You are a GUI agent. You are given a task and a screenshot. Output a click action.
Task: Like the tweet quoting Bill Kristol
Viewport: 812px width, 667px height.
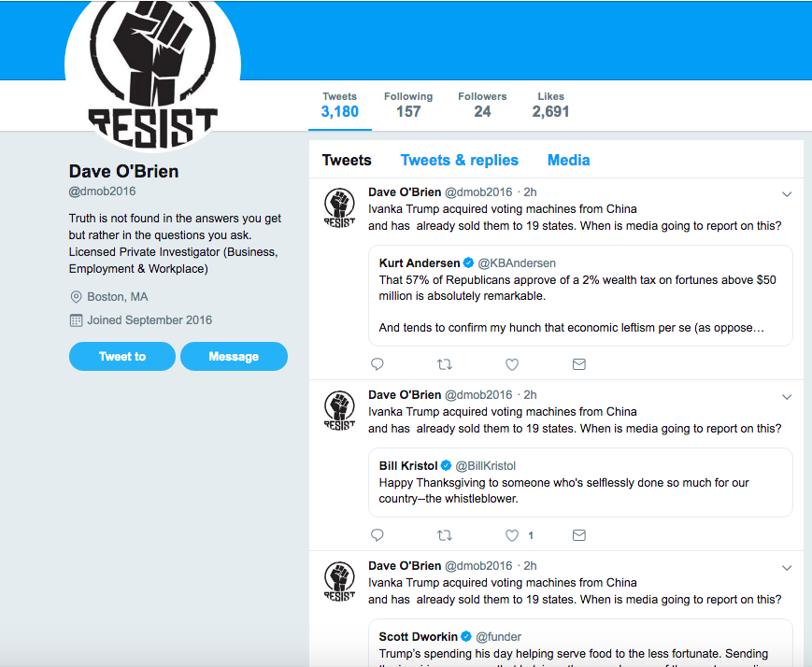pos(512,535)
